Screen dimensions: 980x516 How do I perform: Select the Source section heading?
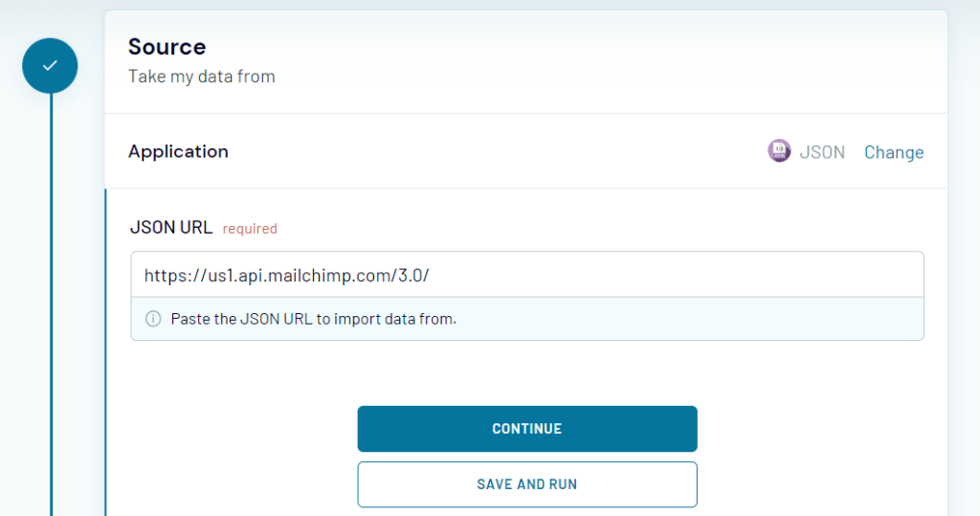tap(167, 47)
